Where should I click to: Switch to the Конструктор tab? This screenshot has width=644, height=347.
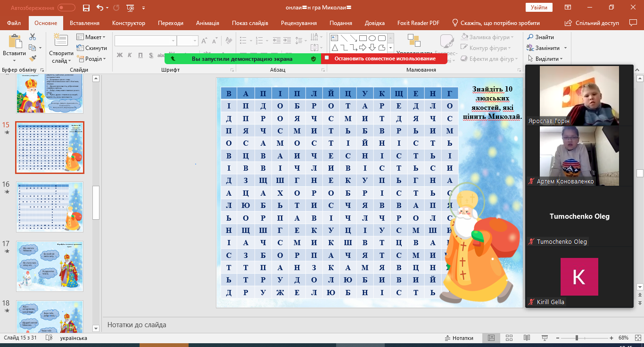tap(129, 23)
